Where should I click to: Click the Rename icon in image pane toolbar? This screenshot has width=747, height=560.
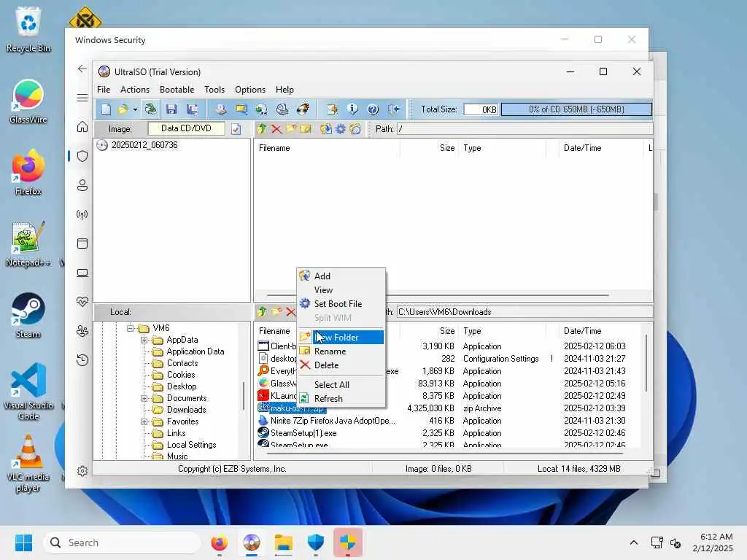tap(306, 128)
